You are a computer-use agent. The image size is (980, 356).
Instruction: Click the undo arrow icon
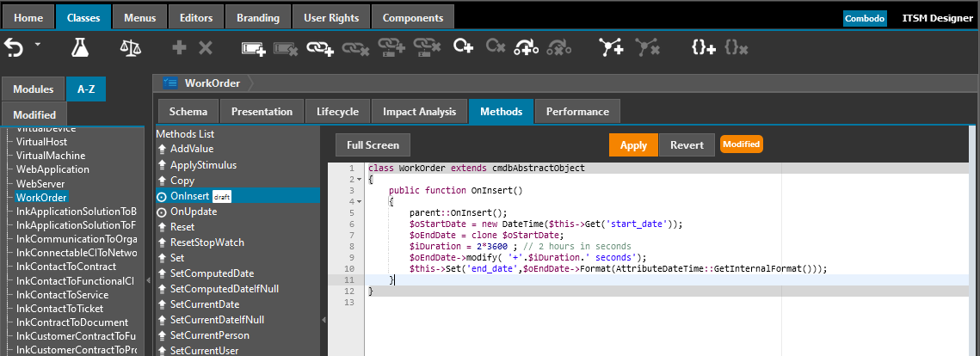coord(13,48)
